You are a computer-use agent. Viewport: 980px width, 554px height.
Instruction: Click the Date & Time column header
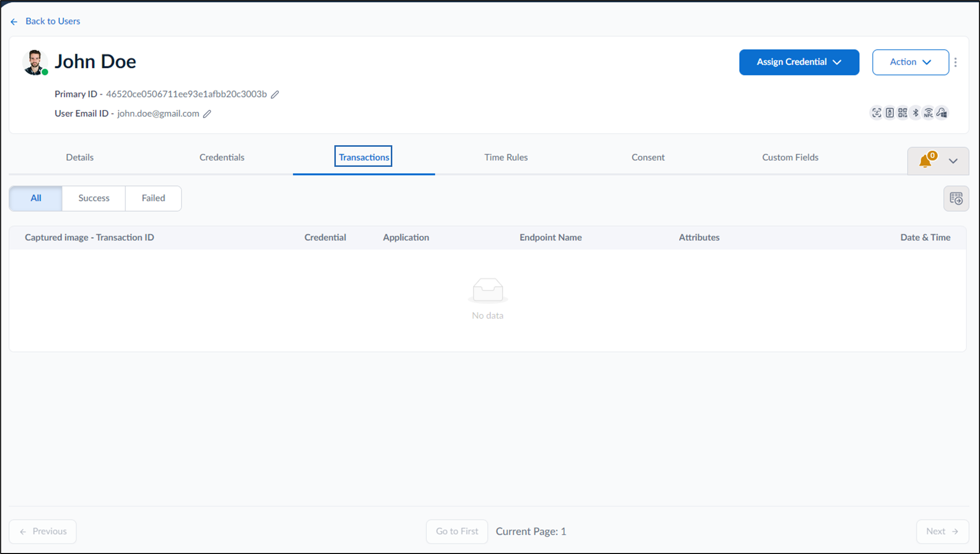pos(925,237)
